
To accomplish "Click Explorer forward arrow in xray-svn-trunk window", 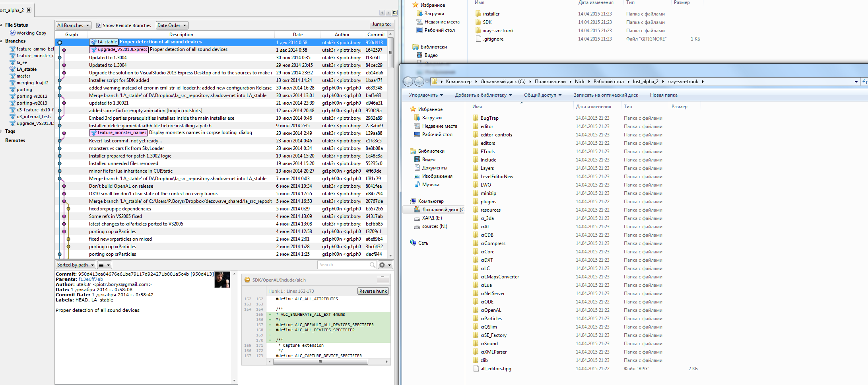I will pyautogui.click(x=419, y=82).
